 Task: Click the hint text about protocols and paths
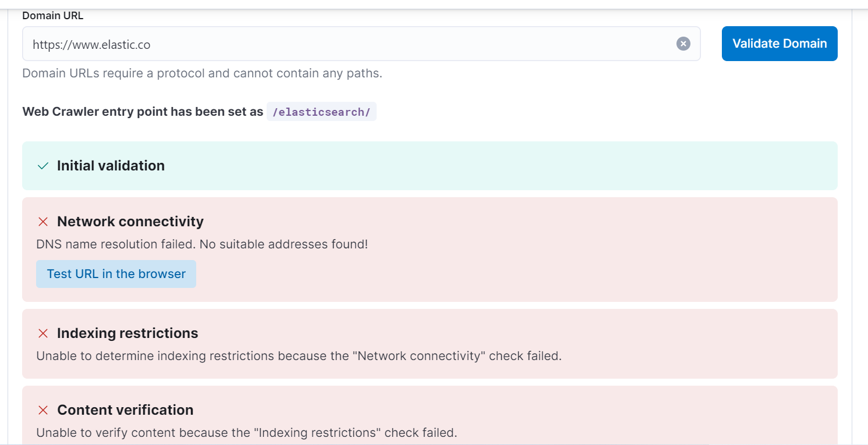tap(202, 74)
